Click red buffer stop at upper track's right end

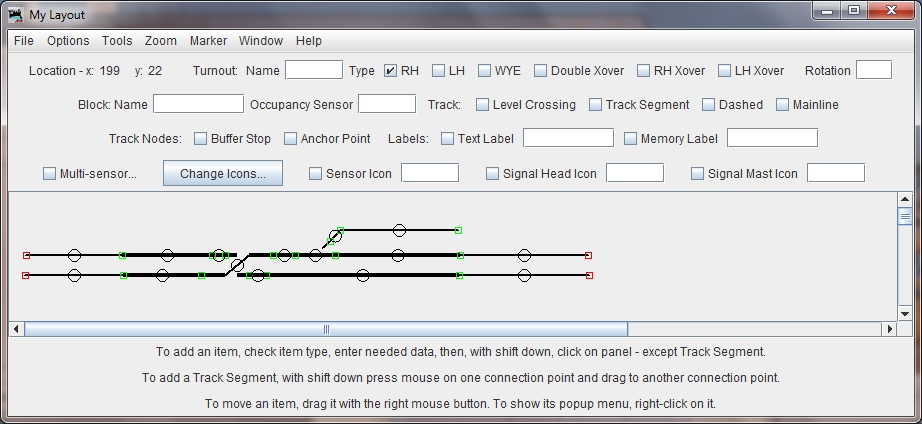pos(588,255)
